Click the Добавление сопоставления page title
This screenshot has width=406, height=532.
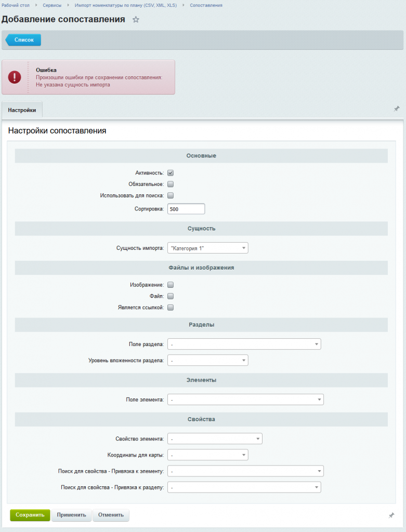pos(63,19)
